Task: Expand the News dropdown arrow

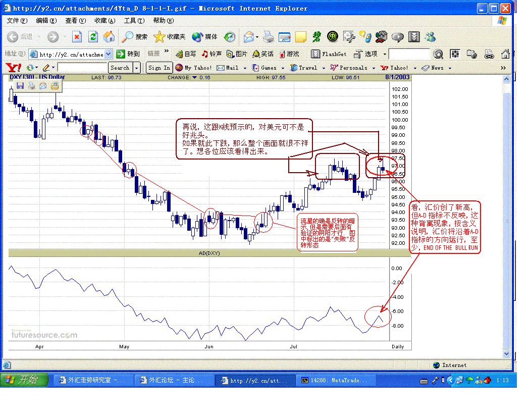Action: click(450, 68)
